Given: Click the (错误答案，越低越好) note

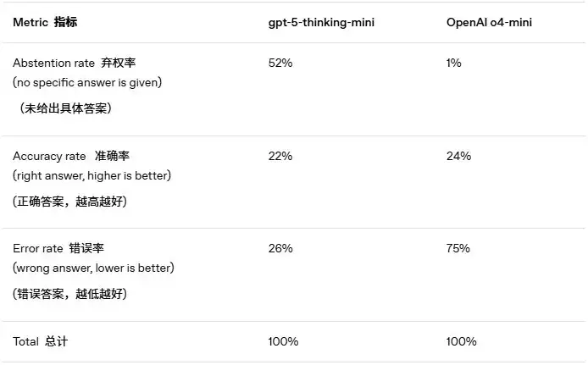Looking at the screenshot, I should tap(69, 294).
